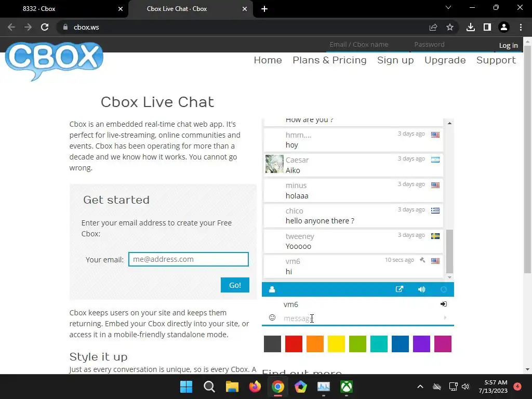Image resolution: width=532 pixels, height=399 pixels.
Task: Open taskbar Search
Action: 209,387
